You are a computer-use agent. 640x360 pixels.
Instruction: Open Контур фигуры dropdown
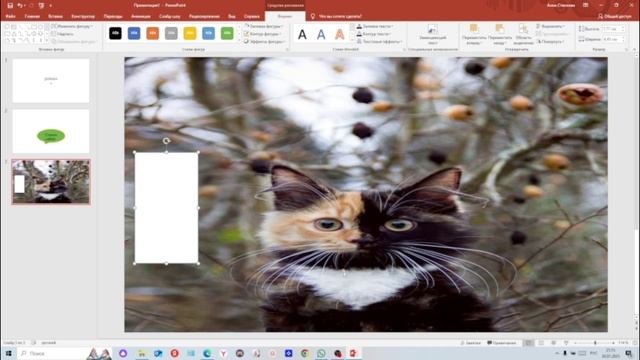tap(263, 34)
